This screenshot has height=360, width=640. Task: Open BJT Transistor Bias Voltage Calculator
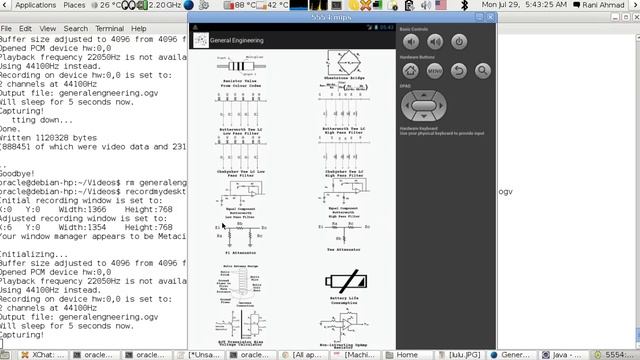tap(241, 329)
